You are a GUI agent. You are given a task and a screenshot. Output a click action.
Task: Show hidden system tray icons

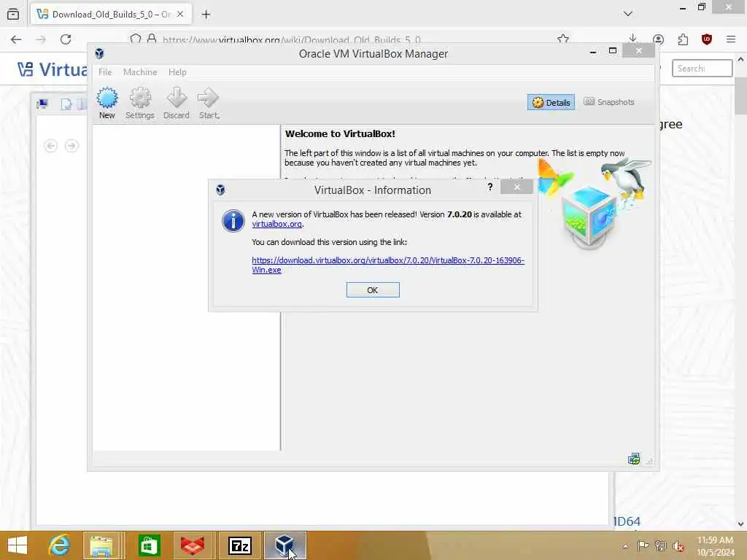pos(625,546)
